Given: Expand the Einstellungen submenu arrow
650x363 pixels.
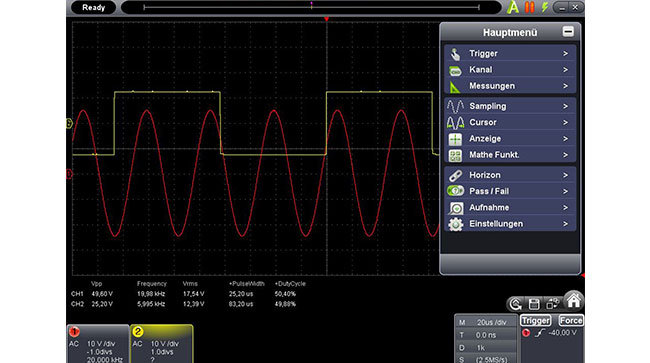Looking at the screenshot, I should tap(565, 224).
